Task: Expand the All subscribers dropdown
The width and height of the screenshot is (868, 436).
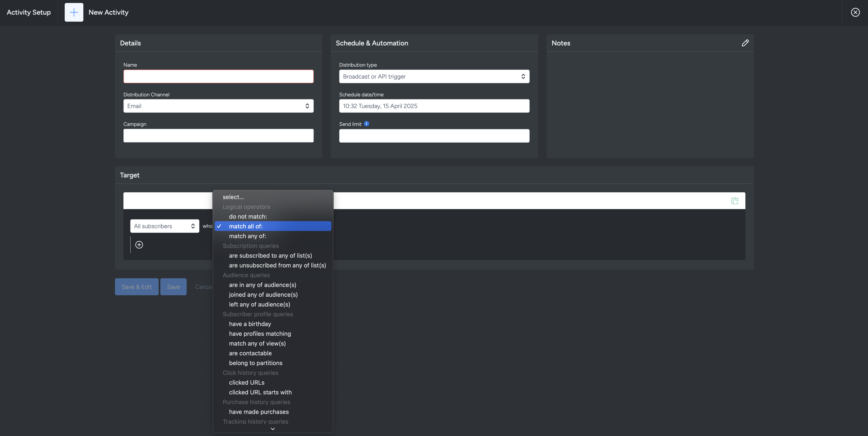Action: pyautogui.click(x=164, y=226)
